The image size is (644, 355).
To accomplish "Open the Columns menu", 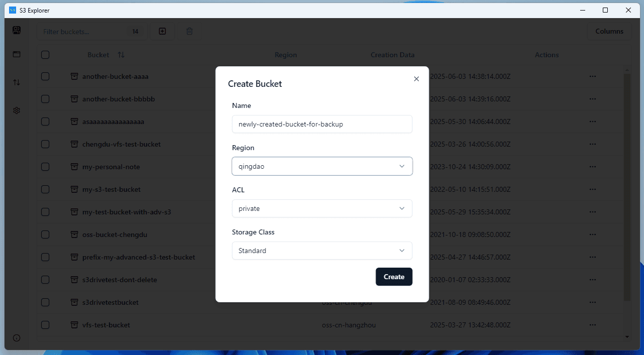I will pos(609,31).
